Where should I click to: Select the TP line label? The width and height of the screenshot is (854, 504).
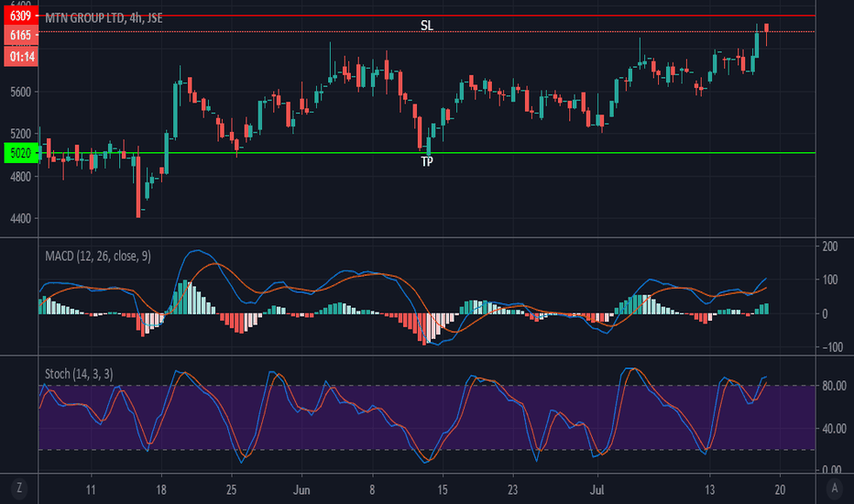(x=427, y=162)
